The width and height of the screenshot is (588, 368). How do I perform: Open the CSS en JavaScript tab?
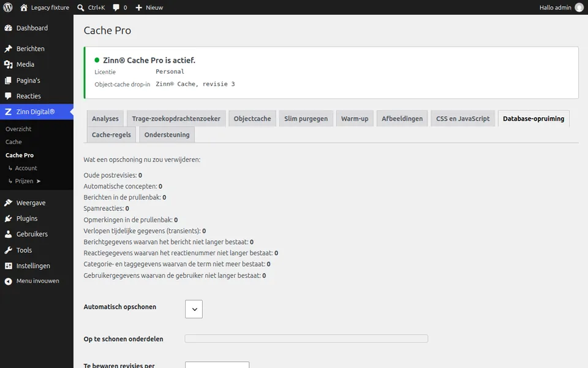[x=463, y=118]
